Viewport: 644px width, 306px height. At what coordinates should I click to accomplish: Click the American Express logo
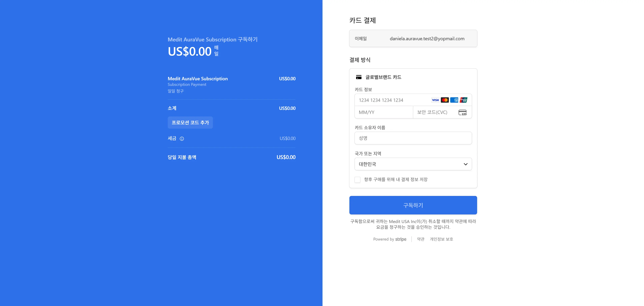pos(454,100)
